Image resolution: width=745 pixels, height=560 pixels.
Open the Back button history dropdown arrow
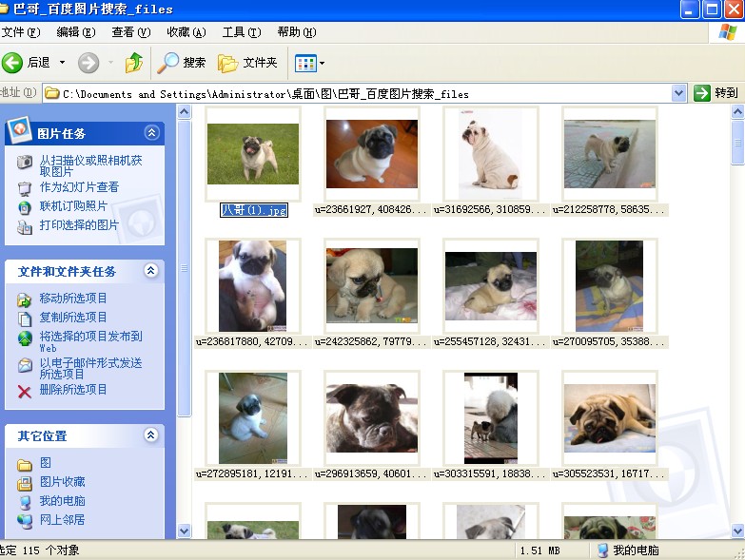(x=62, y=63)
